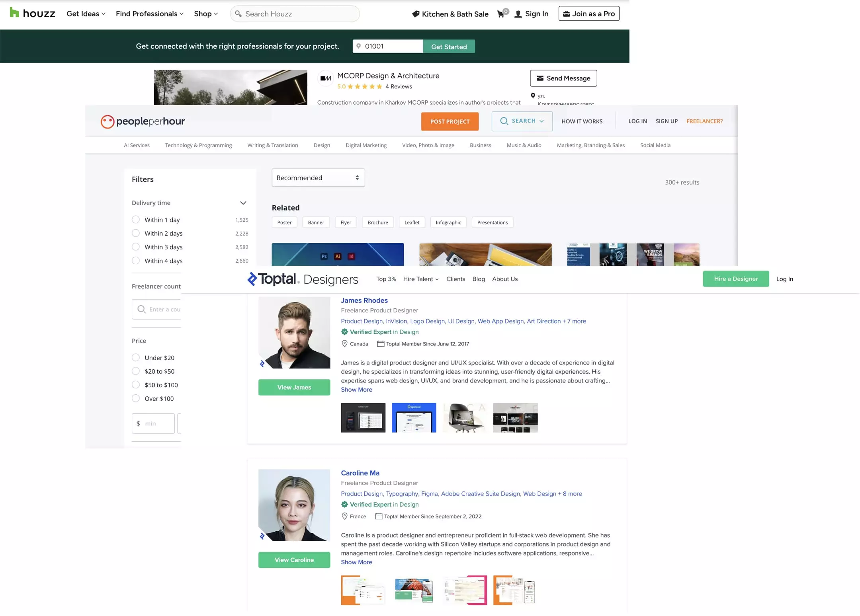
Task: Click Show More under Caroline's bio
Action: point(356,562)
